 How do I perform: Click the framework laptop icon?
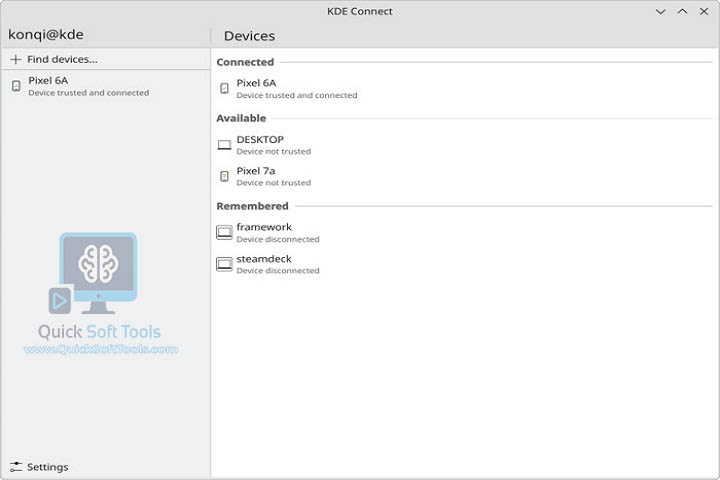224,232
